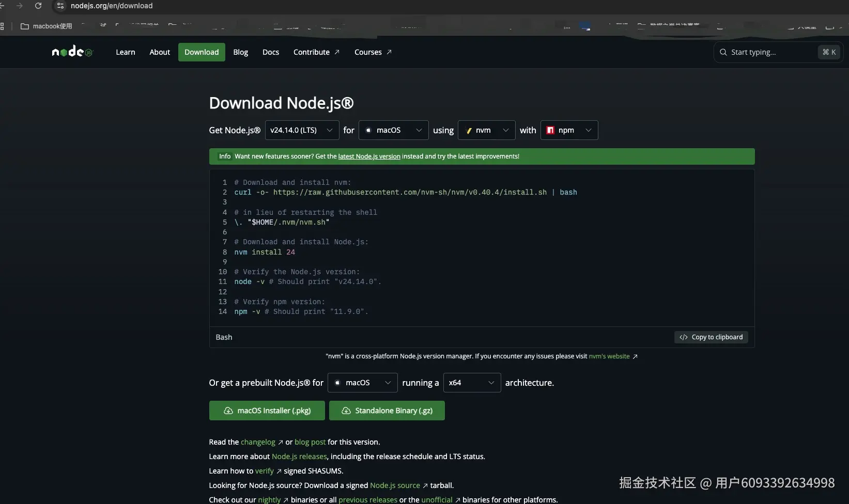This screenshot has height=504, width=849.
Task: Open the nightly binaries link
Action: [x=270, y=500]
